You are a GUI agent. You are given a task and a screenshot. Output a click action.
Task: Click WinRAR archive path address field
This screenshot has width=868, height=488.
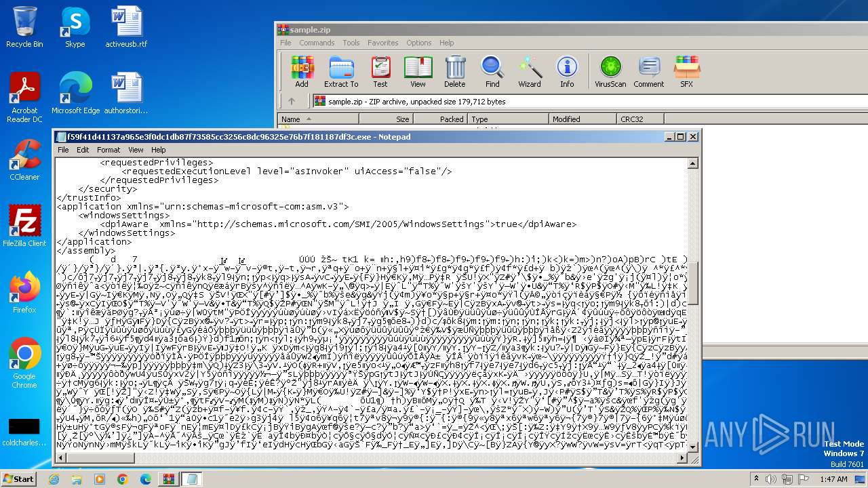pos(590,102)
